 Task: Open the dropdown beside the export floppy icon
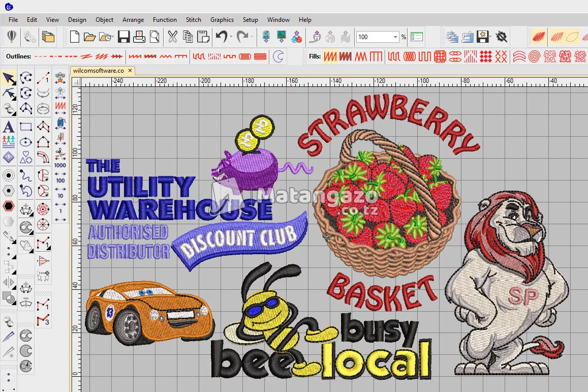tap(489, 37)
